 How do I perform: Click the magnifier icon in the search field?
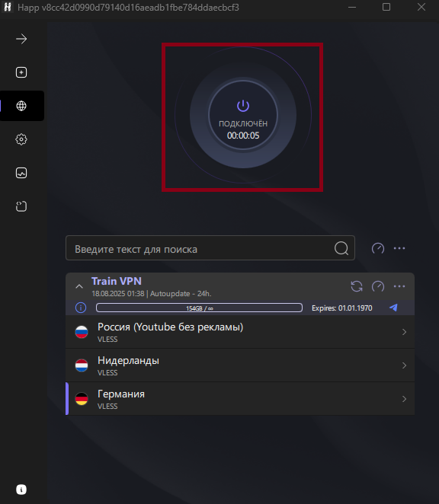341,248
